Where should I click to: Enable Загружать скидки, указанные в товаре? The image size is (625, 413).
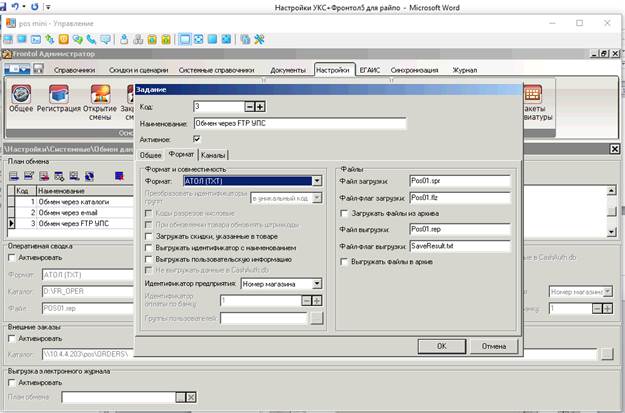148,236
